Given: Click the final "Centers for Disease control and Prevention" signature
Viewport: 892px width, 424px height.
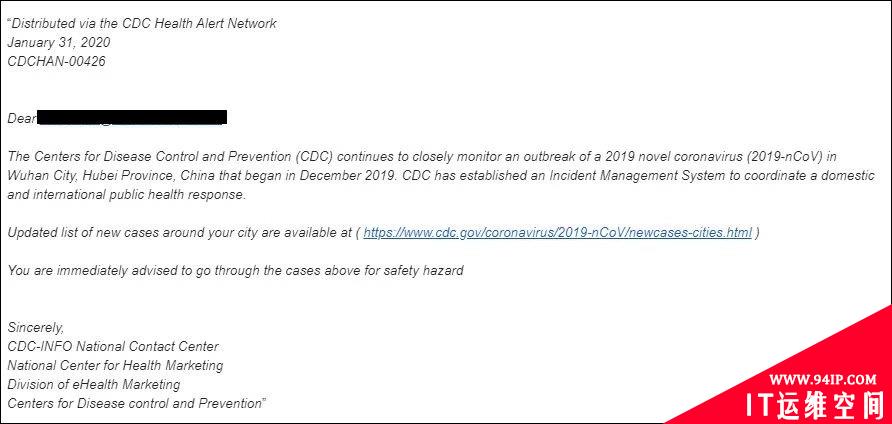Looking at the screenshot, I should [137, 404].
